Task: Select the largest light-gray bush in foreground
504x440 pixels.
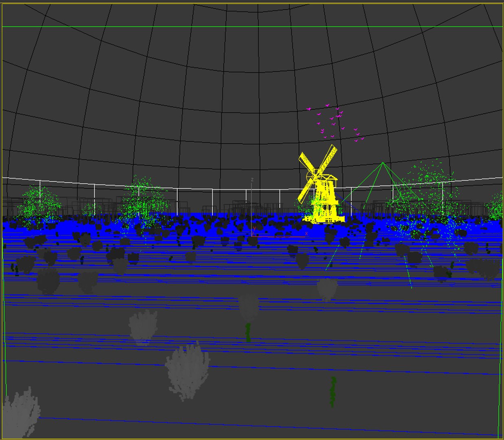Action: [187, 372]
